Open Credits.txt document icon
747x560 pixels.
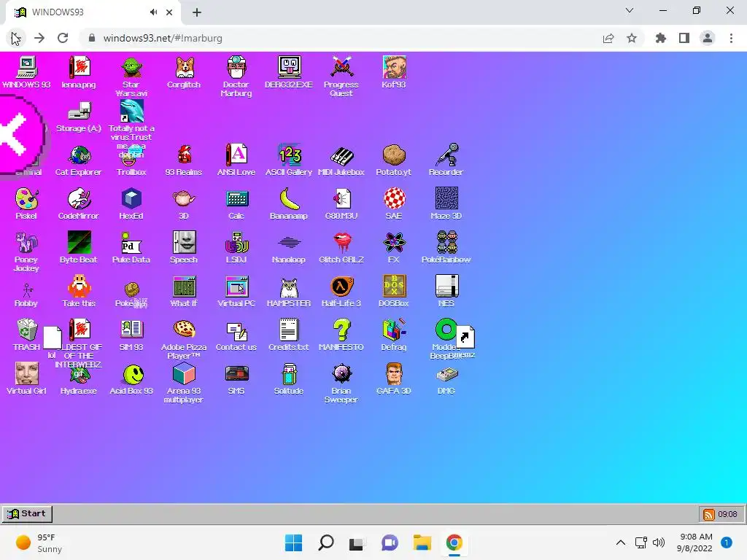[x=289, y=330]
